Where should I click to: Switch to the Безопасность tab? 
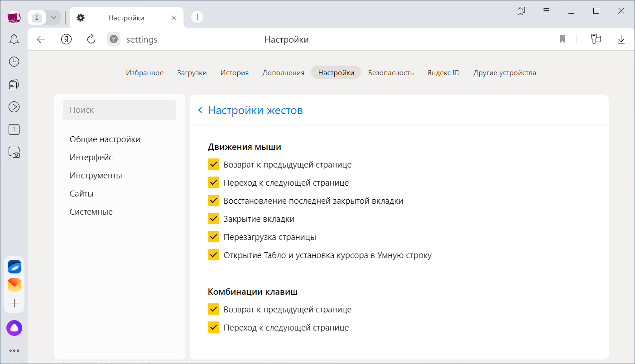391,72
